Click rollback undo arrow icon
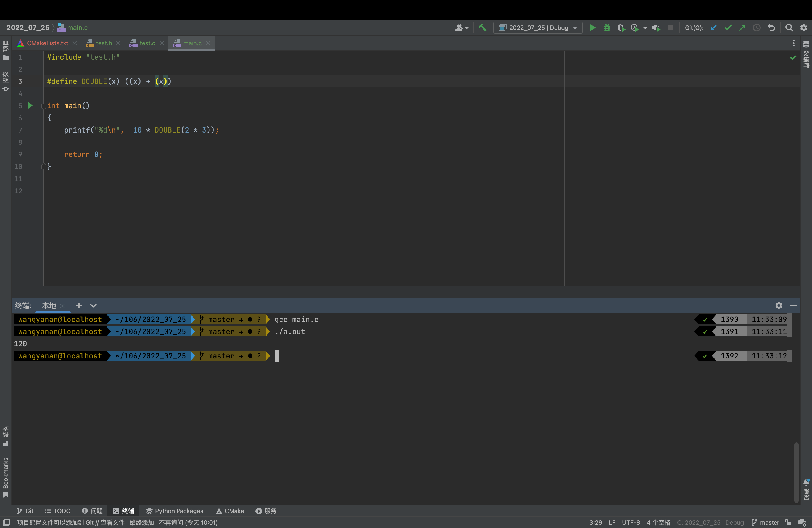This screenshot has height=528, width=812. (771, 28)
